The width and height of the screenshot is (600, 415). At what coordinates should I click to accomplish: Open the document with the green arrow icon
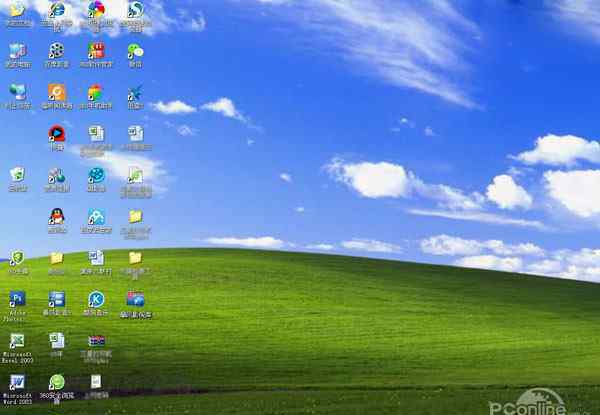[x=135, y=175]
